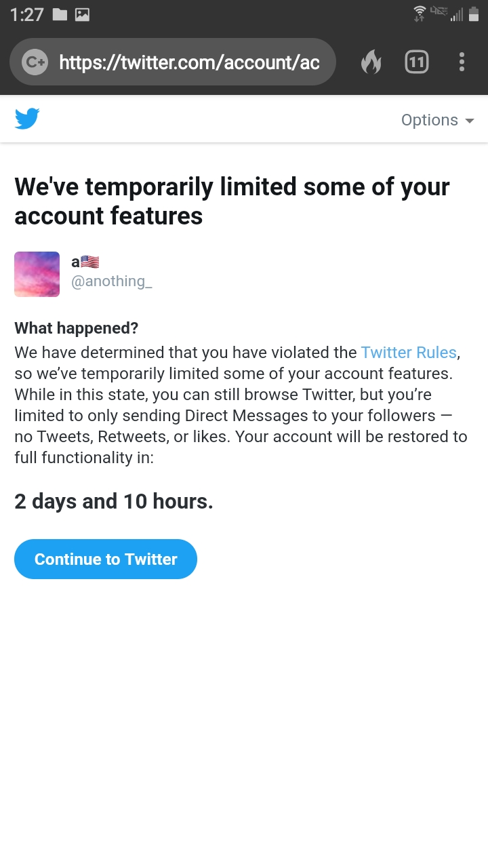The width and height of the screenshot is (488, 868).
Task: Click the twitter.com address bar field
Action: 189,62
